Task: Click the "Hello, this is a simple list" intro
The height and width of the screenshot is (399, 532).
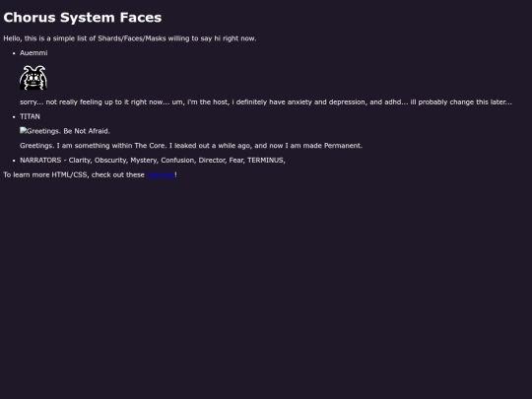Action: point(130,38)
